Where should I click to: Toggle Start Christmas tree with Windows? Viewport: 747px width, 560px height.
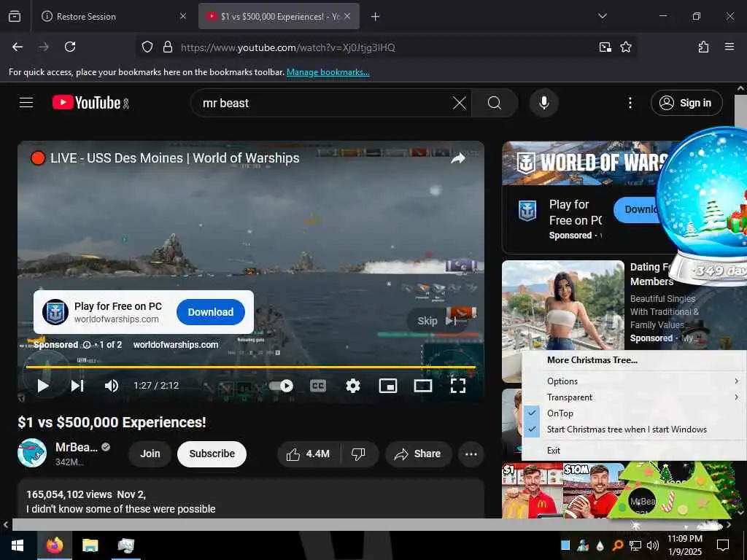click(x=634, y=429)
